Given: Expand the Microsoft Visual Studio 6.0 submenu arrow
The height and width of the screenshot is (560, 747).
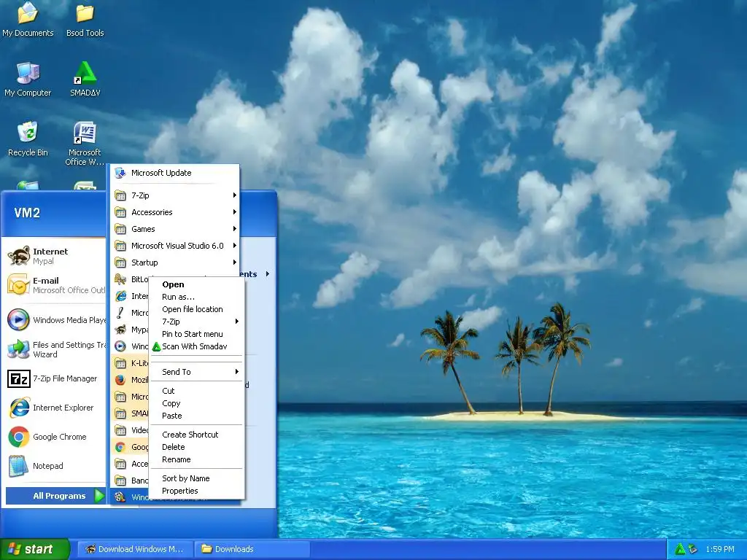Looking at the screenshot, I should coord(234,246).
